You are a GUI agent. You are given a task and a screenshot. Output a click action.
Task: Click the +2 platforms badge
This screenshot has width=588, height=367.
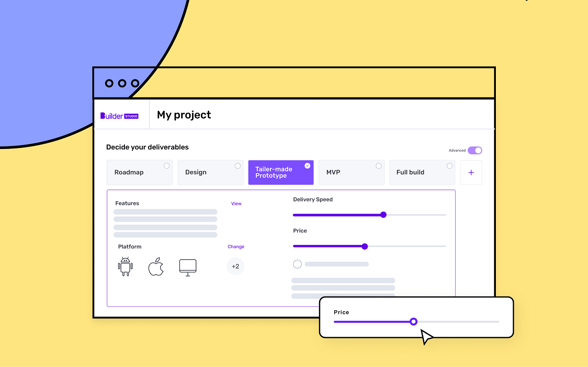[235, 266]
